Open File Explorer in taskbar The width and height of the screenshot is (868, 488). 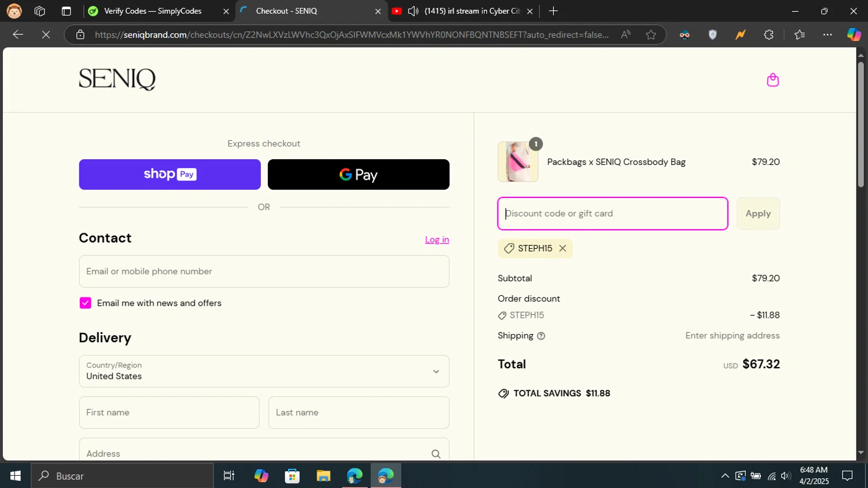tap(323, 476)
